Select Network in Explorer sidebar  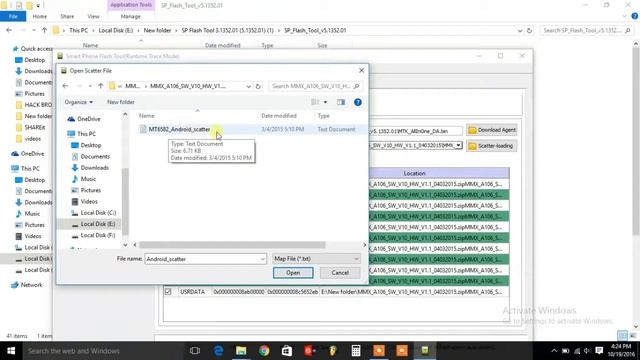(x=27, y=285)
